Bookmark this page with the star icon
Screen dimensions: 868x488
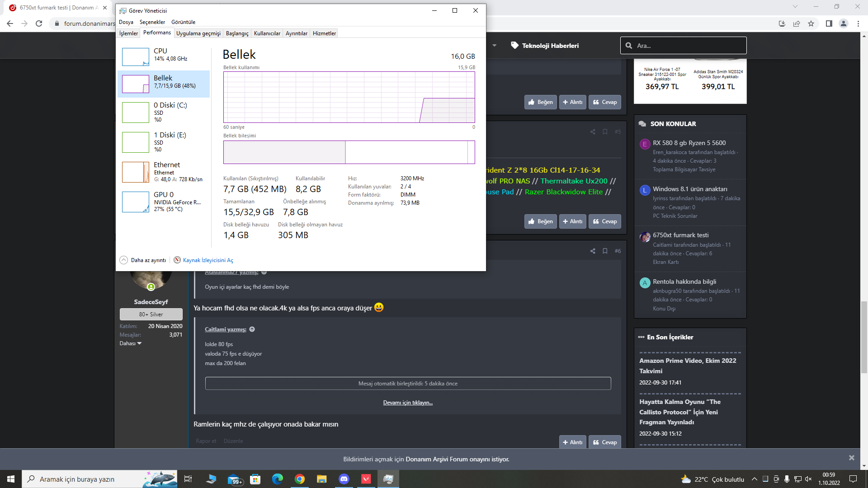811,23
